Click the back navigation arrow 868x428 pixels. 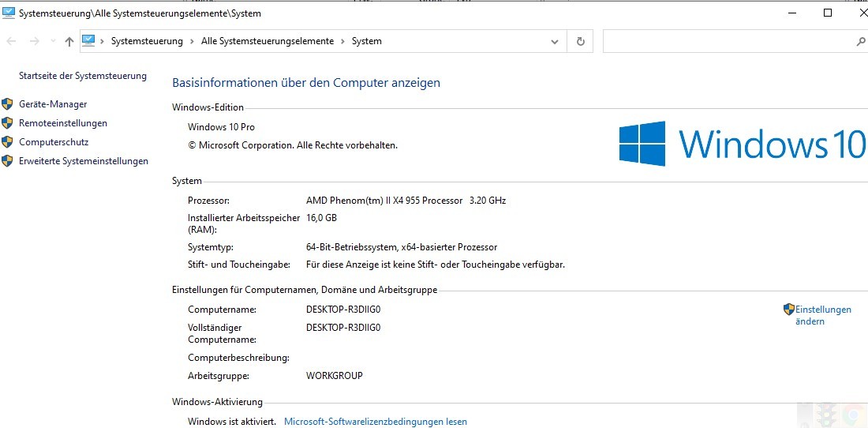click(12, 41)
